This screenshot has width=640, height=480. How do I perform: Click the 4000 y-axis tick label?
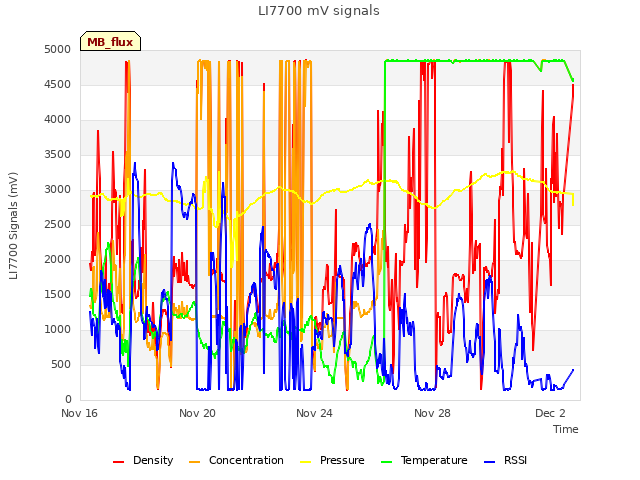(x=58, y=120)
